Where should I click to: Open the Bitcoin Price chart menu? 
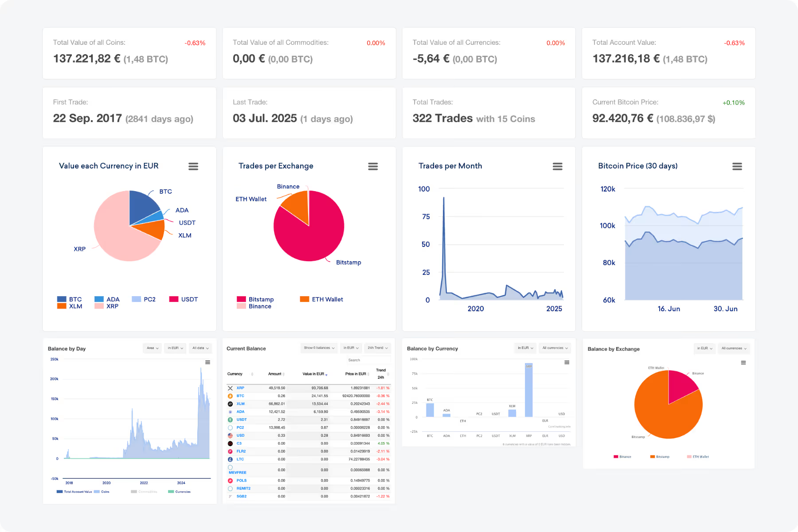click(x=737, y=166)
